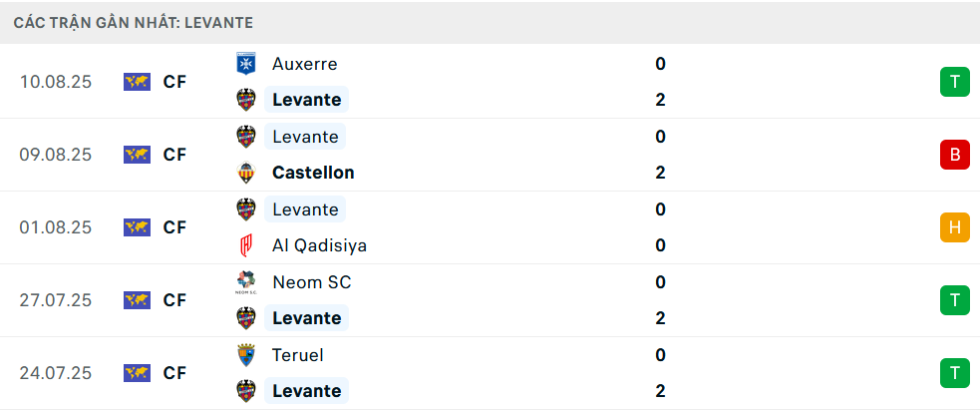
Task: Click the green T badge for 10.08.25
Action: pyautogui.click(x=954, y=82)
